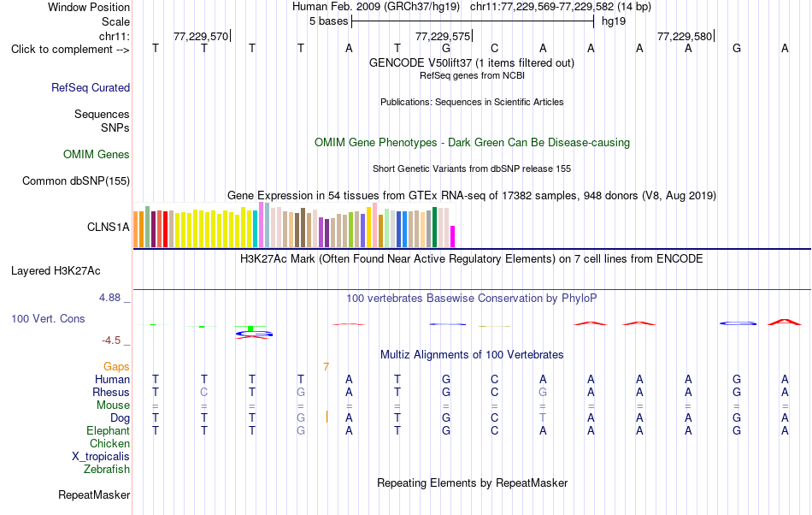Click the OMIM Gene Phenotypes track title

472,143
